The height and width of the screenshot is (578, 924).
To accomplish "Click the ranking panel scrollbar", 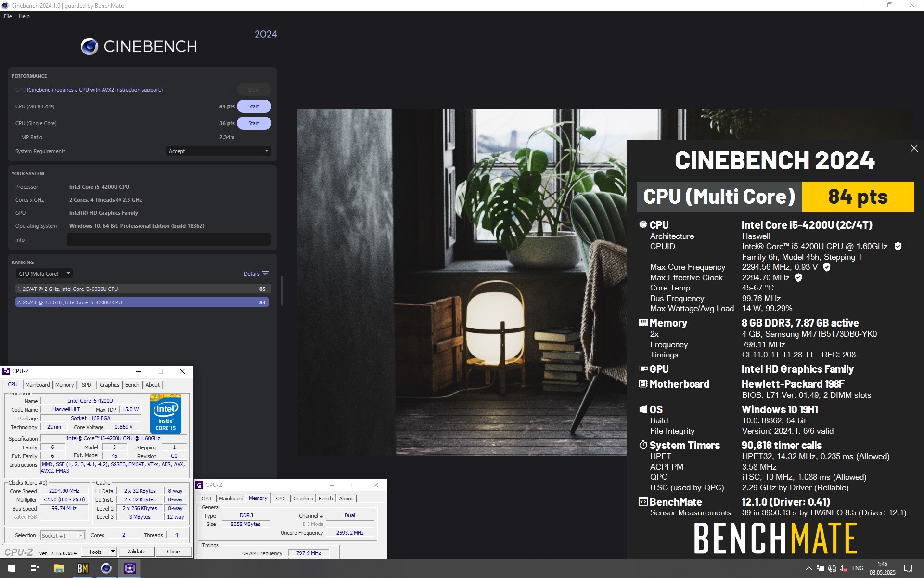I will tap(282, 290).
